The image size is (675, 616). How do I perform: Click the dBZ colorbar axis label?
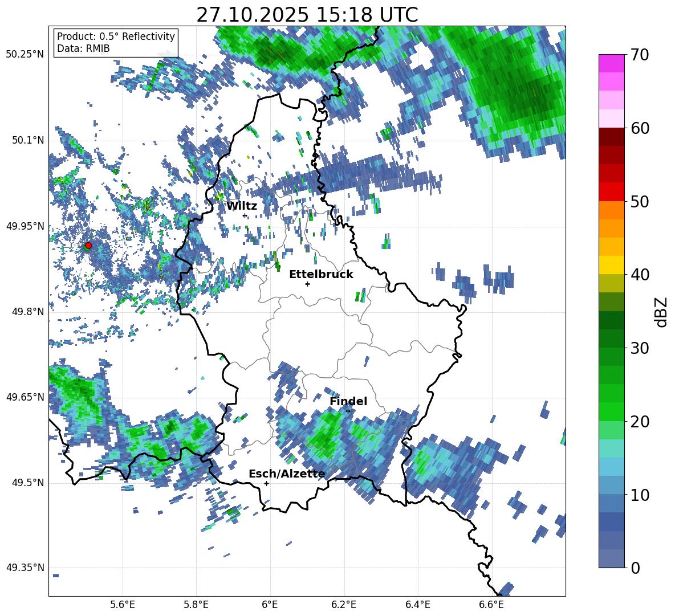(x=662, y=312)
